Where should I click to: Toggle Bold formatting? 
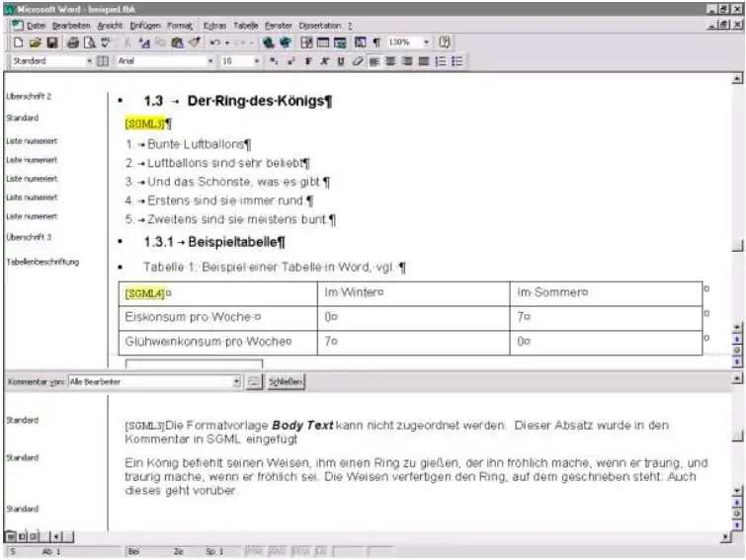pyautogui.click(x=308, y=61)
